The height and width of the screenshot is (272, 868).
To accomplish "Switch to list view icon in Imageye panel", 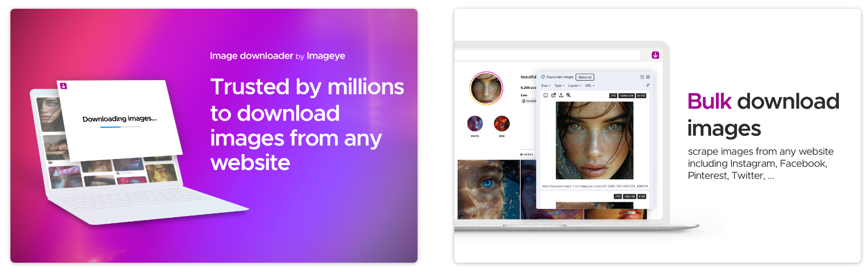I will (642, 77).
